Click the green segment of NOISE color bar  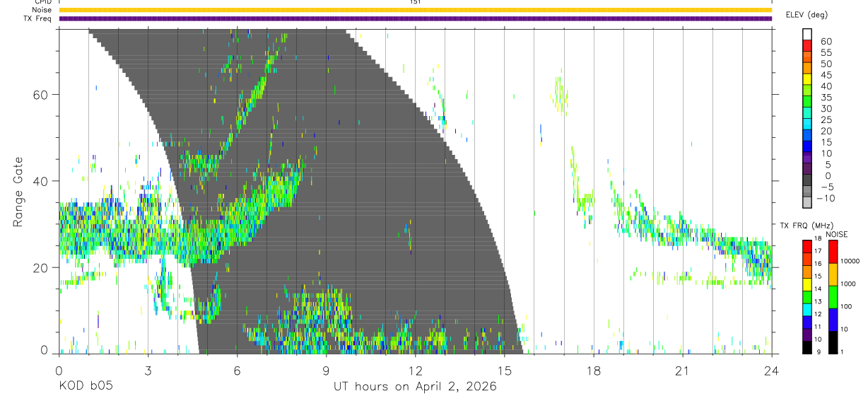pos(832,296)
